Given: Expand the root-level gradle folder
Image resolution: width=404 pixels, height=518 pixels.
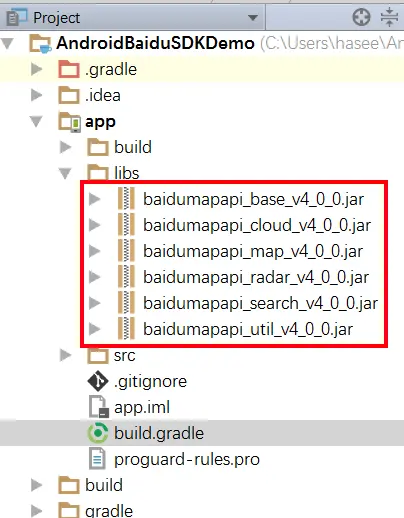Looking at the screenshot, I should 36,511.
